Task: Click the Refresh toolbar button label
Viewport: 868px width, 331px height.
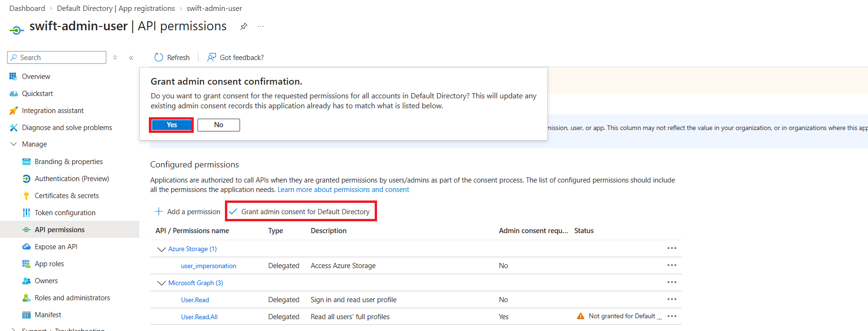Action: click(x=178, y=58)
